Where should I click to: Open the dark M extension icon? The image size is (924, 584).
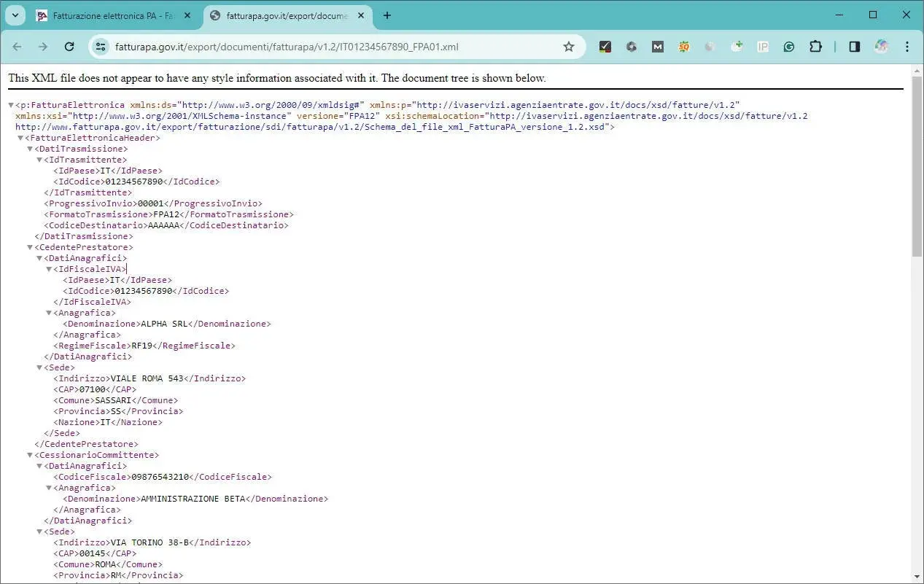(658, 47)
